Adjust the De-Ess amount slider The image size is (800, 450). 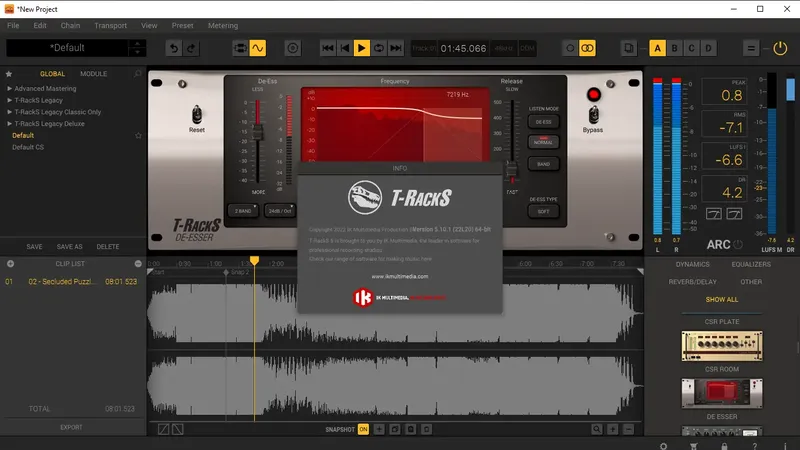coord(258,133)
